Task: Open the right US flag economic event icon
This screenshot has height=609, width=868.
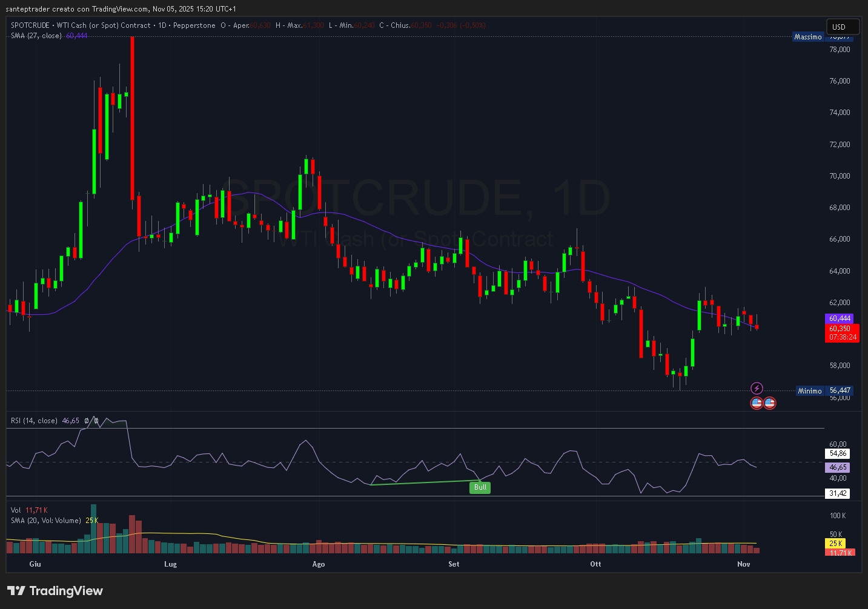Action: pyautogui.click(x=769, y=403)
